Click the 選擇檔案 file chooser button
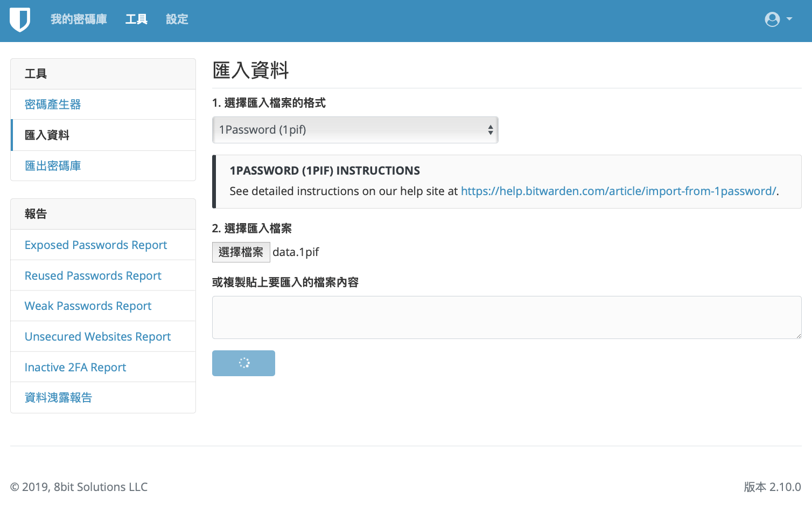The width and height of the screenshot is (812, 505). click(241, 252)
